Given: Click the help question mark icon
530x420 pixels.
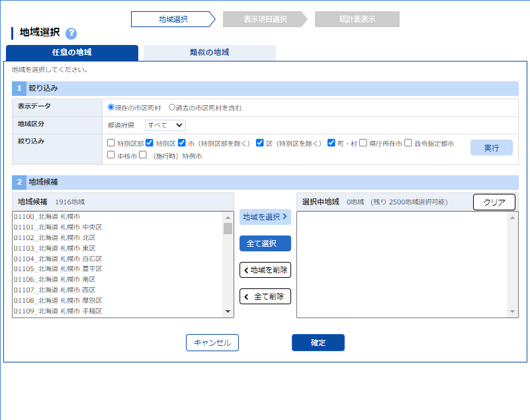Looking at the screenshot, I should click(x=71, y=34).
